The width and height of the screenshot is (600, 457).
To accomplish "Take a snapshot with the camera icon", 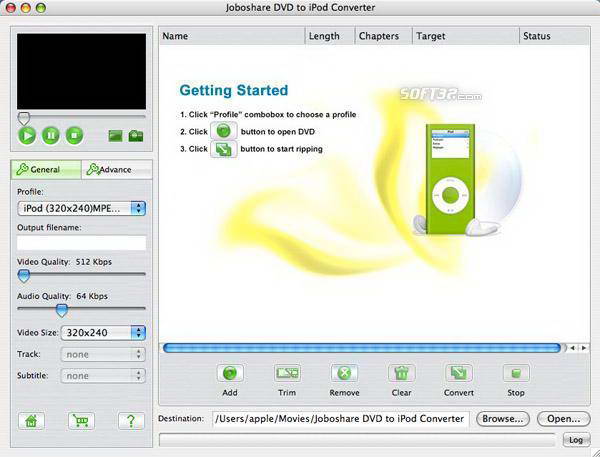I will tap(136, 136).
